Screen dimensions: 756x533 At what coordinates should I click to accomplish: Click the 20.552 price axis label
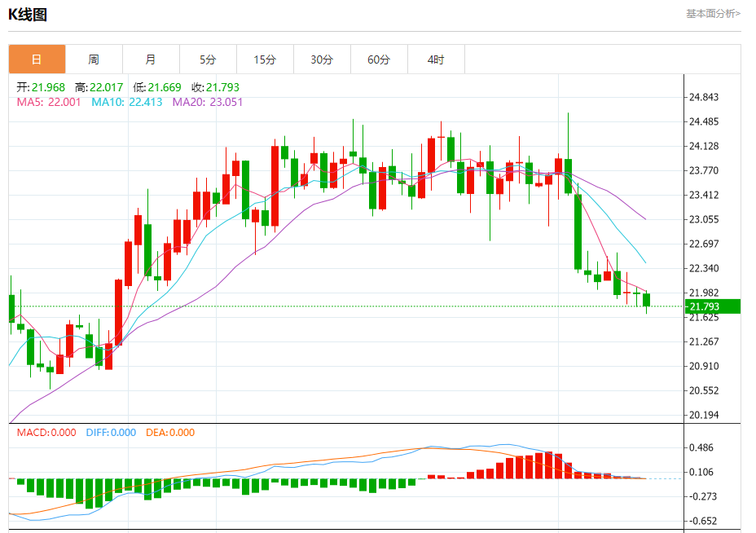703,390
